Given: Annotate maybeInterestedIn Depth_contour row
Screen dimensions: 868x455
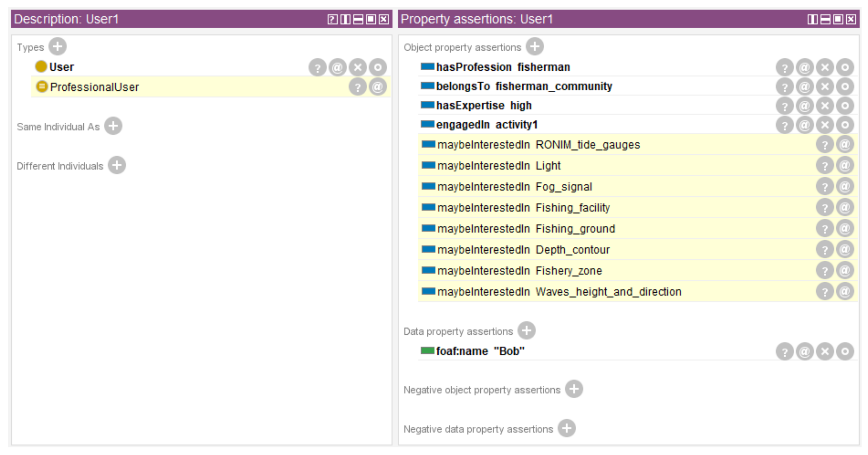Looking at the screenshot, I should (845, 249).
